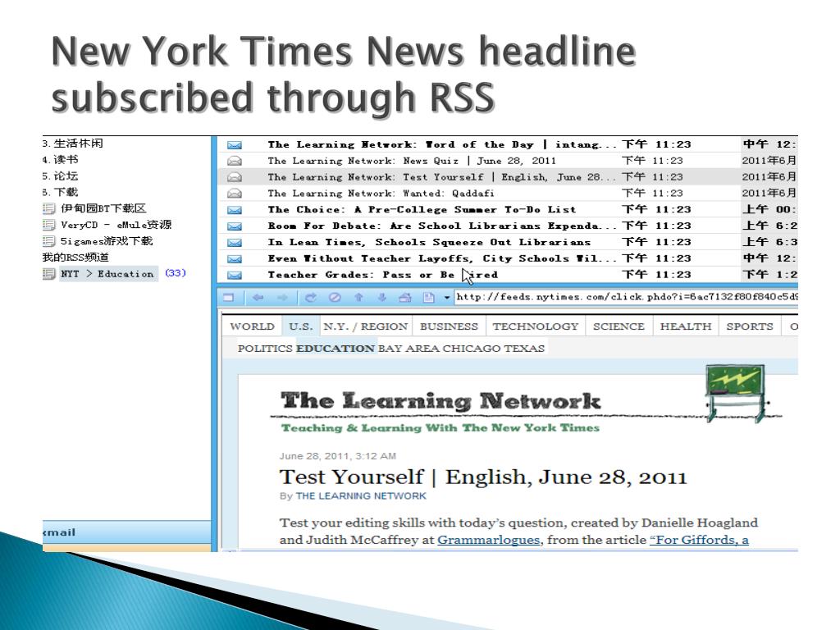Jump to next item with down arrow

pyautogui.click(x=382, y=297)
